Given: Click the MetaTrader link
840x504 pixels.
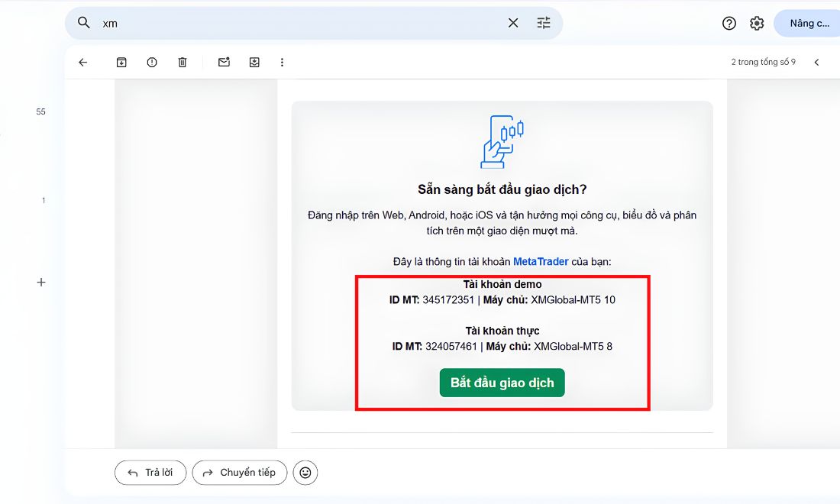Looking at the screenshot, I should coord(541,261).
